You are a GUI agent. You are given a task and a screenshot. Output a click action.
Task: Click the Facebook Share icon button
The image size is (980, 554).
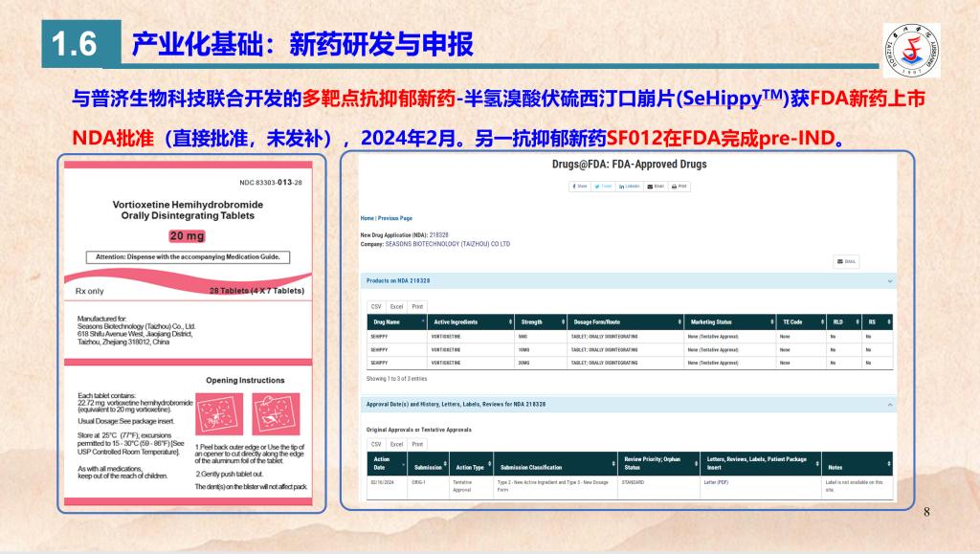pyautogui.click(x=579, y=187)
